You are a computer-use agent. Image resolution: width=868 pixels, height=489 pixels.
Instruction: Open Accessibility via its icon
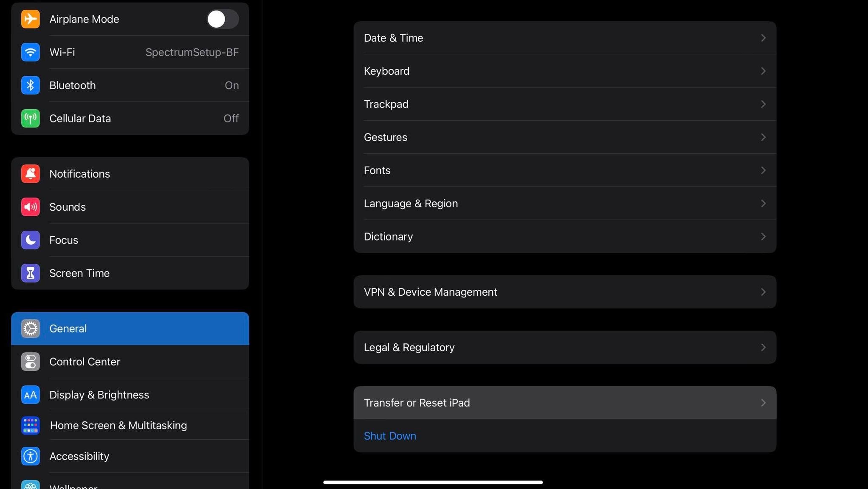click(30, 456)
